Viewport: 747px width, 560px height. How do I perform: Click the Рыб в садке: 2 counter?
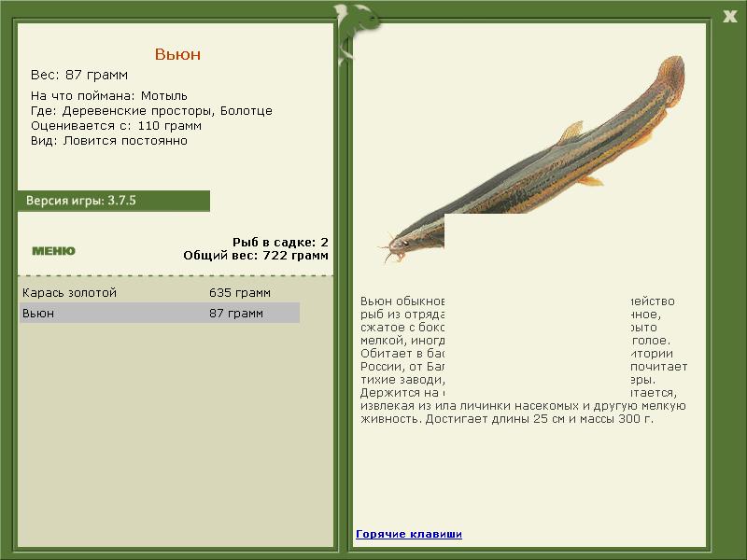point(280,242)
